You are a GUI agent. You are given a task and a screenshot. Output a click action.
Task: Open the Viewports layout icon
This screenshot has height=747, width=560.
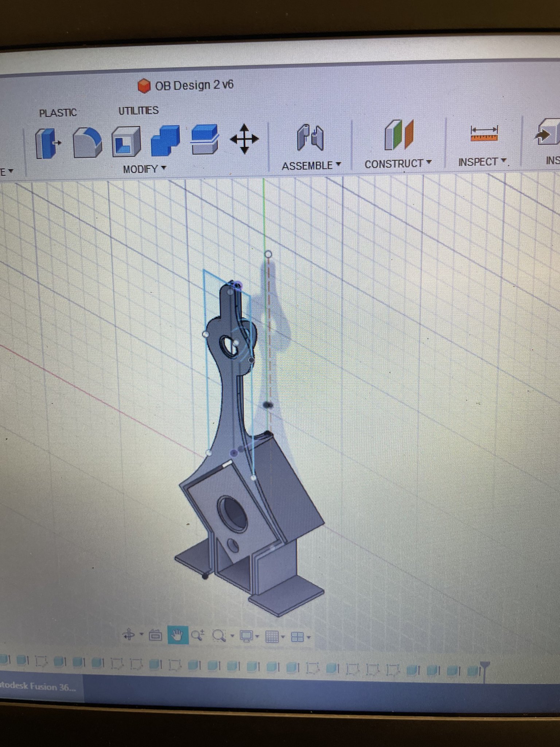click(x=298, y=637)
